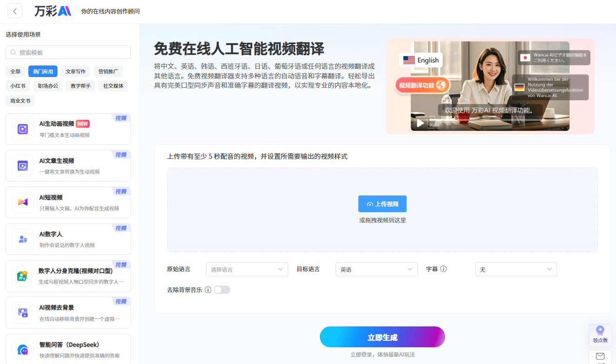Open the AI生动画视频 card title
The height and width of the screenshot is (364, 616).
57,124
